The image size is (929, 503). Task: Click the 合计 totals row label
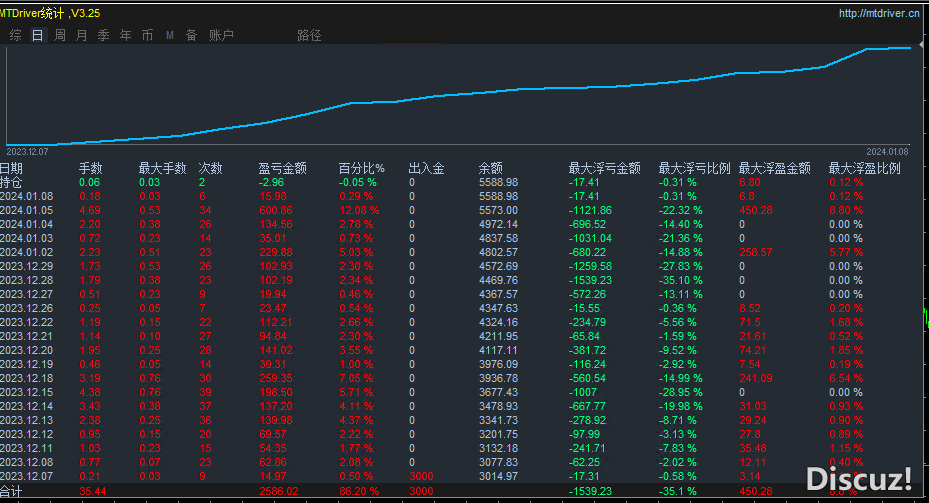pyautogui.click(x=11, y=492)
